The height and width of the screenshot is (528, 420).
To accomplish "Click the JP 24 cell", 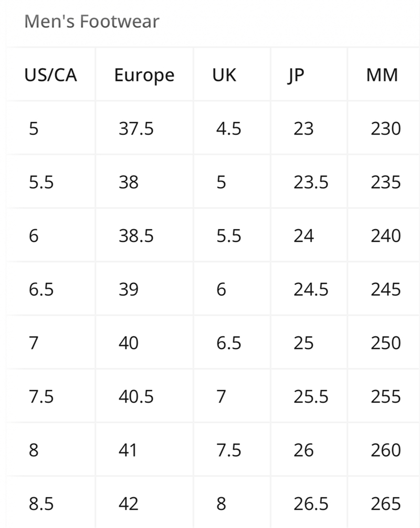I will [x=303, y=236].
